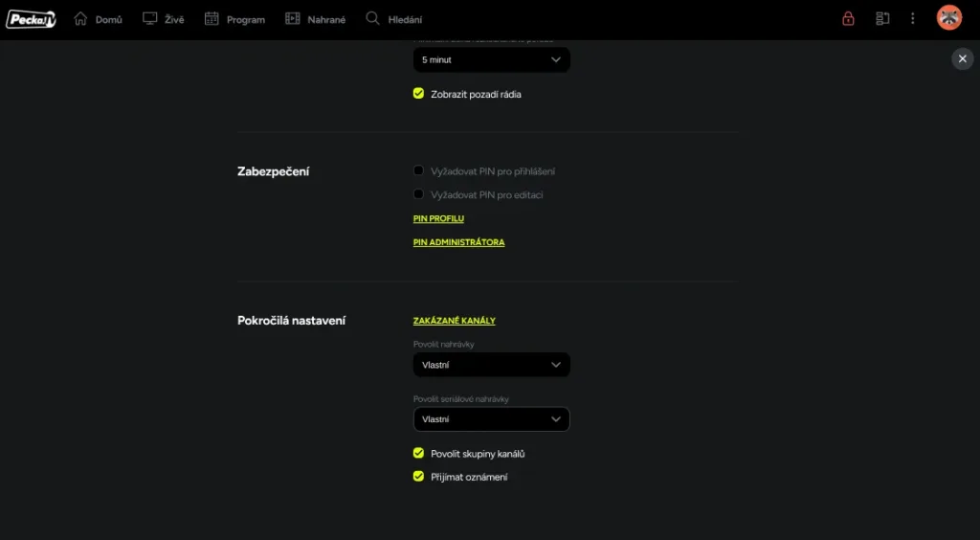Go to Domů home page
The image size is (980, 540).
[x=98, y=19]
